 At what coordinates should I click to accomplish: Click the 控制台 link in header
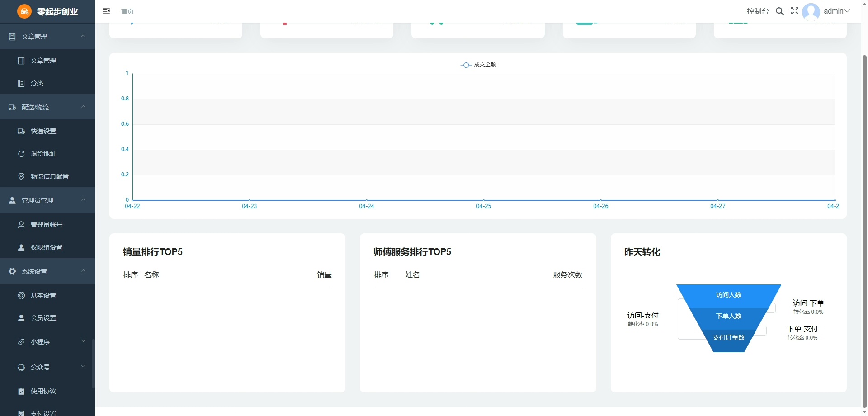(x=757, y=11)
